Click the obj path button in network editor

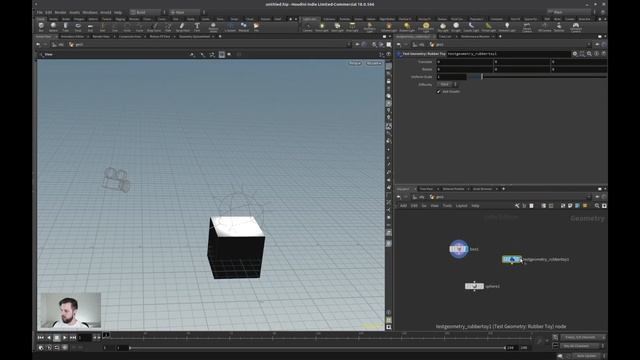click(418, 197)
